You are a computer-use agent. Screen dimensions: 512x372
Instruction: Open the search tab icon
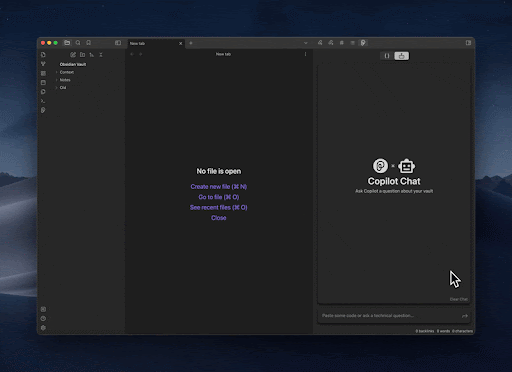coord(78,43)
